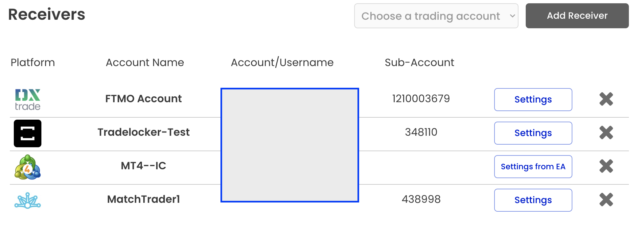Viewport: 644px width, 236px height.
Task: Open the Choose a trading account dropdown
Action: (436, 16)
